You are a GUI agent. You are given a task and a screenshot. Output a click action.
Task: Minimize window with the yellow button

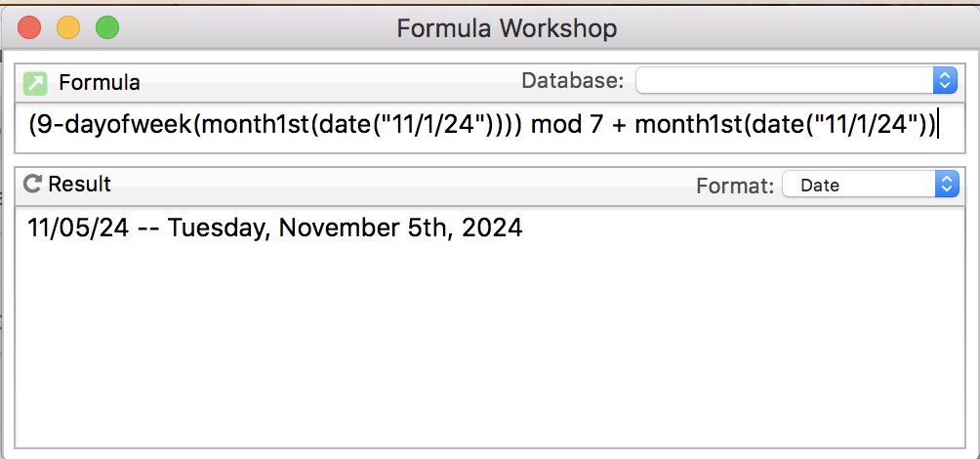(x=68, y=28)
